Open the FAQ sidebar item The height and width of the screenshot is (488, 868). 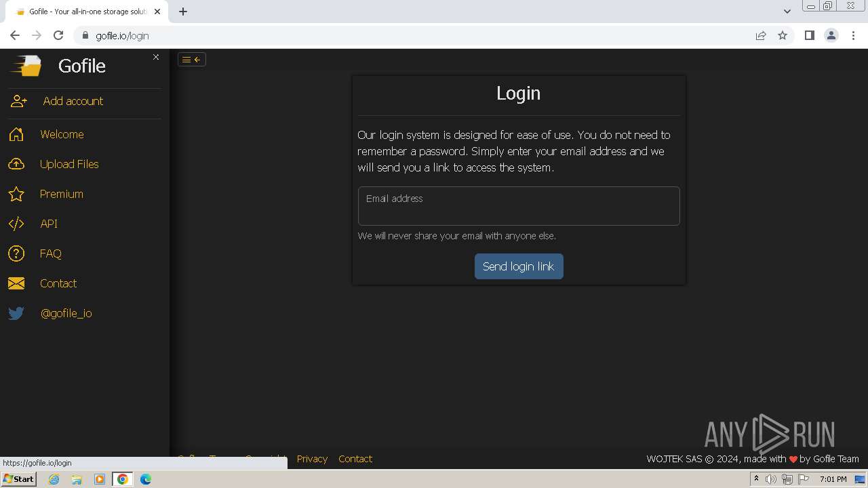click(51, 253)
